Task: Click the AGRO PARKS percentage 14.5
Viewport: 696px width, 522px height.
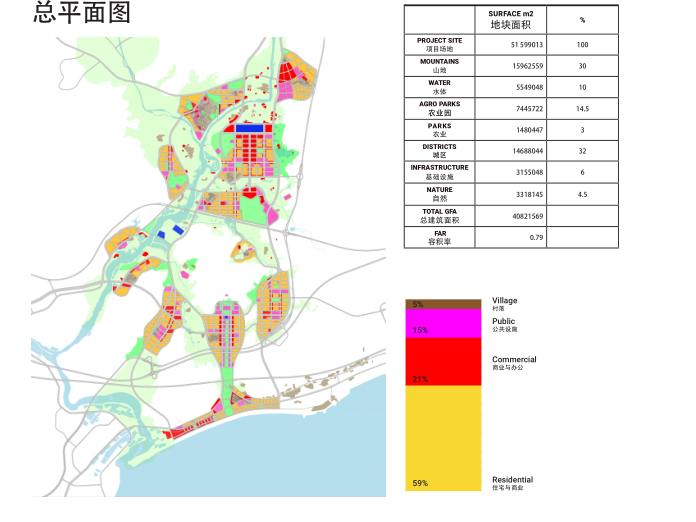Action: pyautogui.click(x=582, y=109)
